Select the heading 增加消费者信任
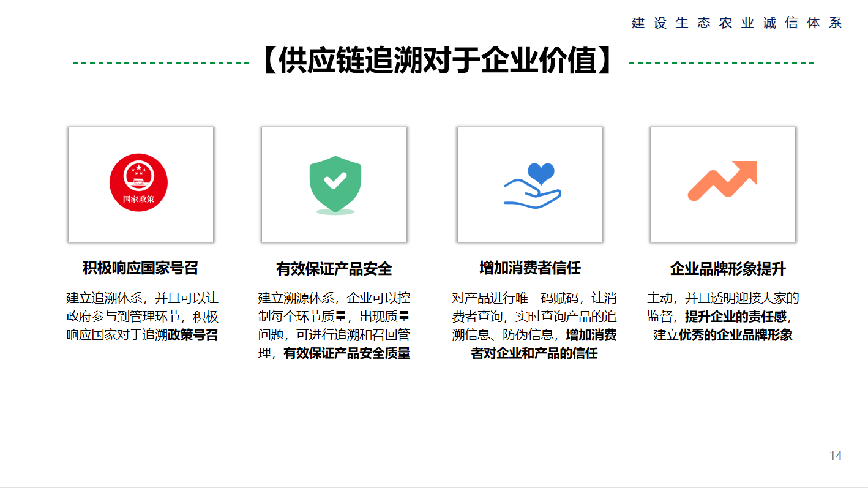The width and height of the screenshot is (868, 488). [529, 268]
